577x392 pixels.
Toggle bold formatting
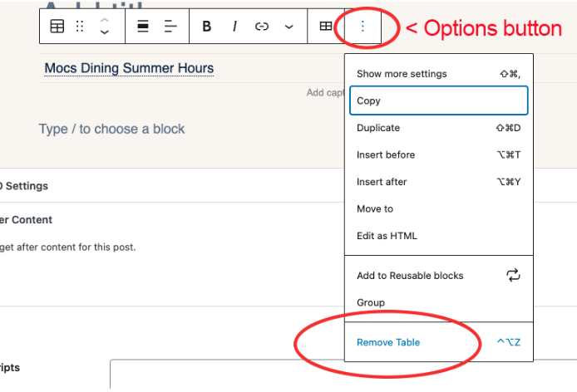206,27
